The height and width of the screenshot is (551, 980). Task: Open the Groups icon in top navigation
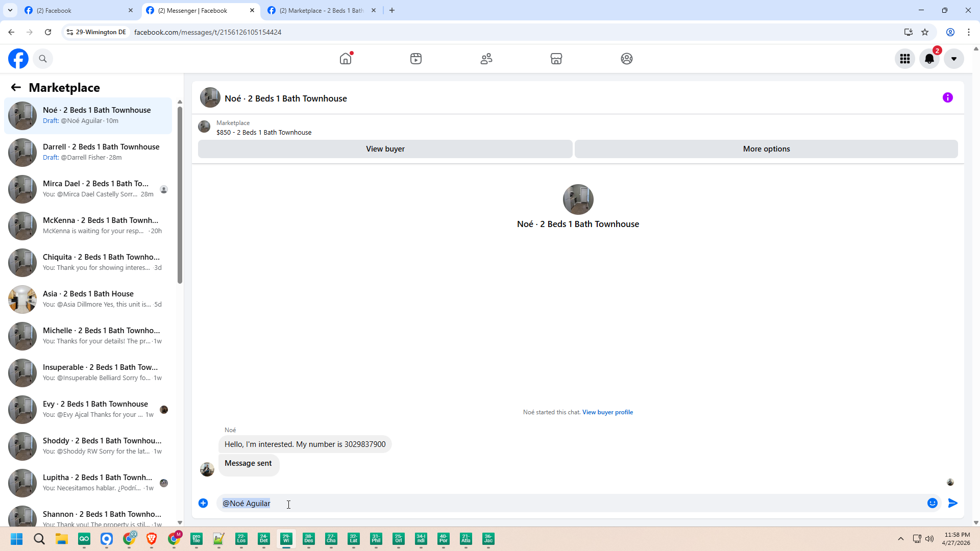627,59
